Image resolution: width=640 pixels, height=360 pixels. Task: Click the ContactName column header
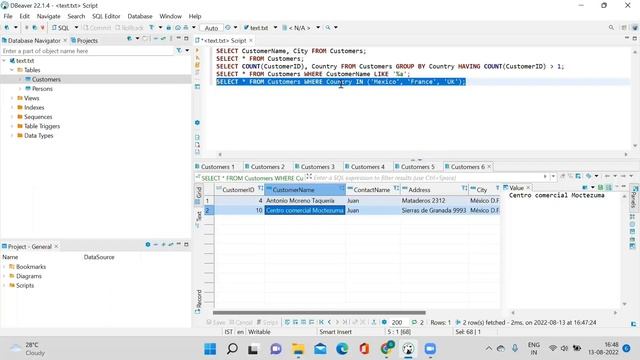pos(372,190)
